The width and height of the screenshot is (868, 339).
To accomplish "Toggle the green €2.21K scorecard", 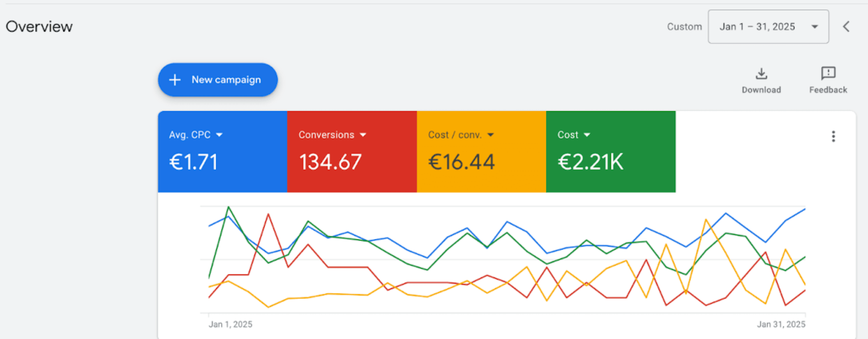I will point(611,162).
